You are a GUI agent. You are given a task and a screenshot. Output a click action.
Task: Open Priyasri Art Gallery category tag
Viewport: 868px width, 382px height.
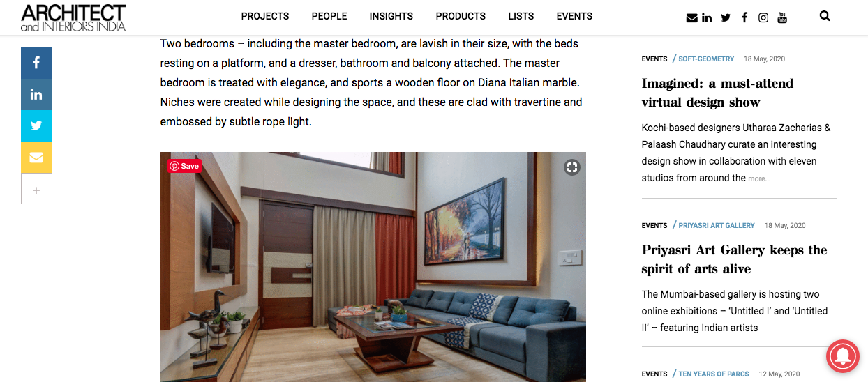tap(717, 225)
